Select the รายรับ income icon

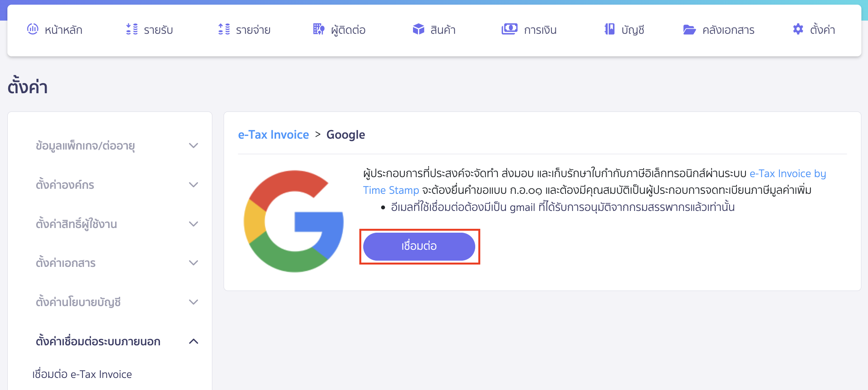pyautogui.click(x=132, y=29)
